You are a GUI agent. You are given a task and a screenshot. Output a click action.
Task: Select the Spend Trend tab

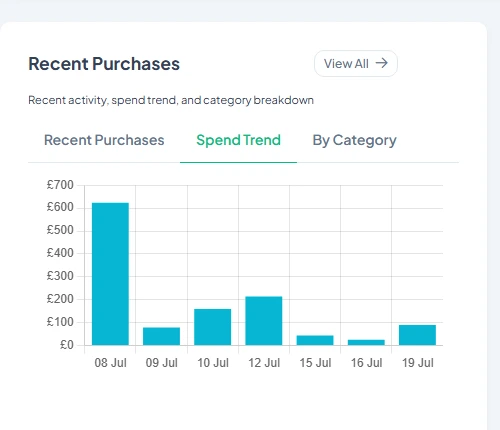238,140
